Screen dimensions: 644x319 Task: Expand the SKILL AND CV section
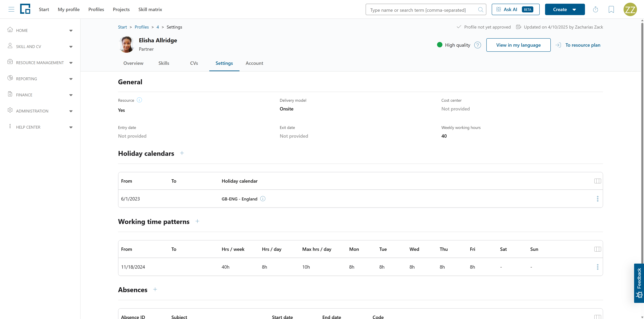click(x=40, y=47)
